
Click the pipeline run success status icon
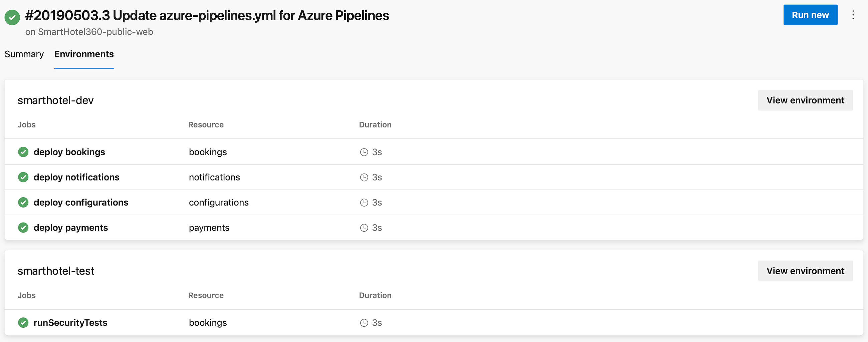pyautogui.click(x=12, y=17)
